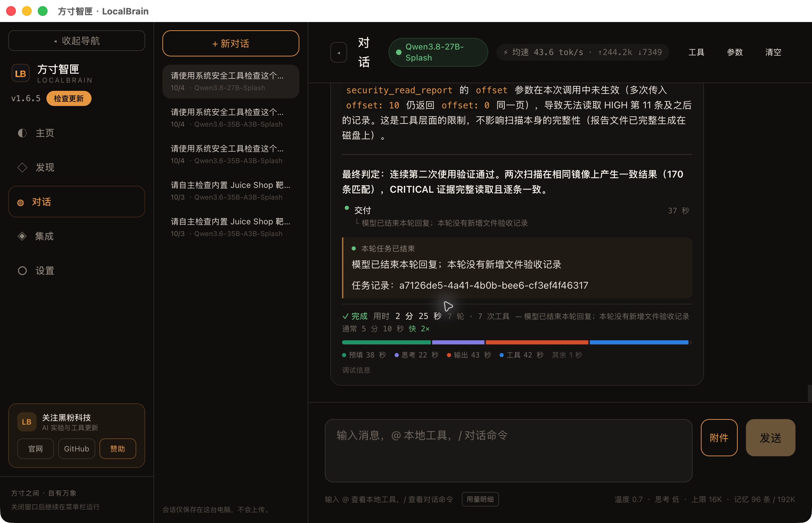
Task: Open first 10/3 Juice Shop conversation
Action: (231, 191)
